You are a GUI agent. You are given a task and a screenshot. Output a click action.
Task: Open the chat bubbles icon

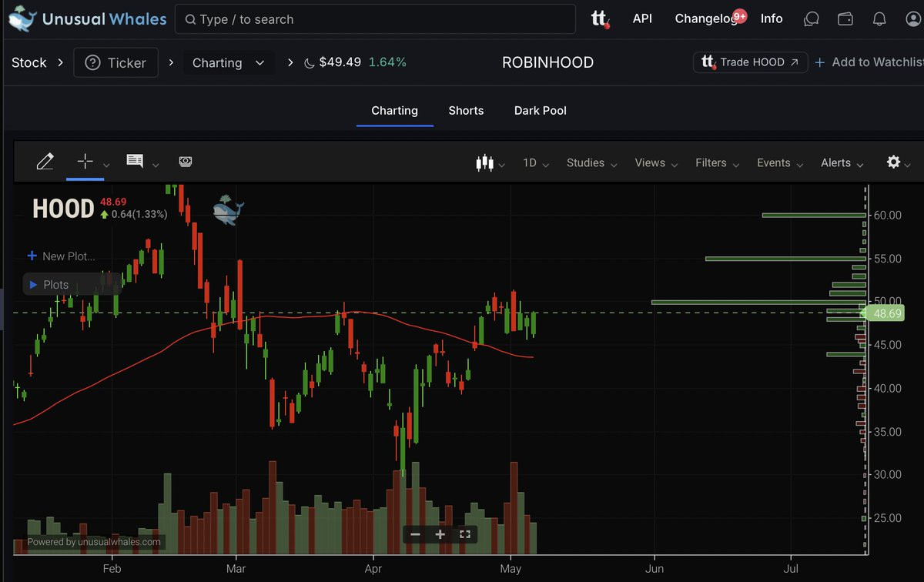(811, 19)
